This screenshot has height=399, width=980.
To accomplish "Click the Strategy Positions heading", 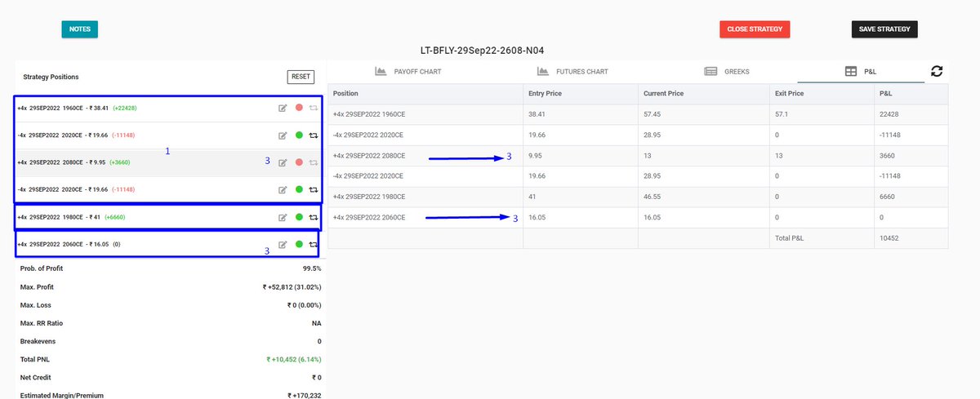I will click(51, 77).
